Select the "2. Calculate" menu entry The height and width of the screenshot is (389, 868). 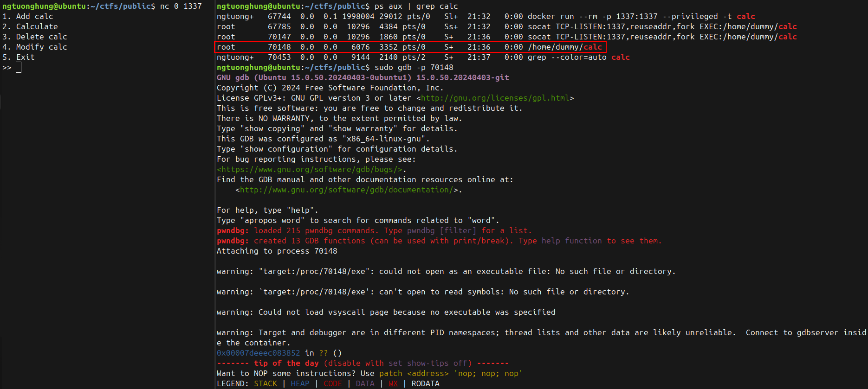30,27
